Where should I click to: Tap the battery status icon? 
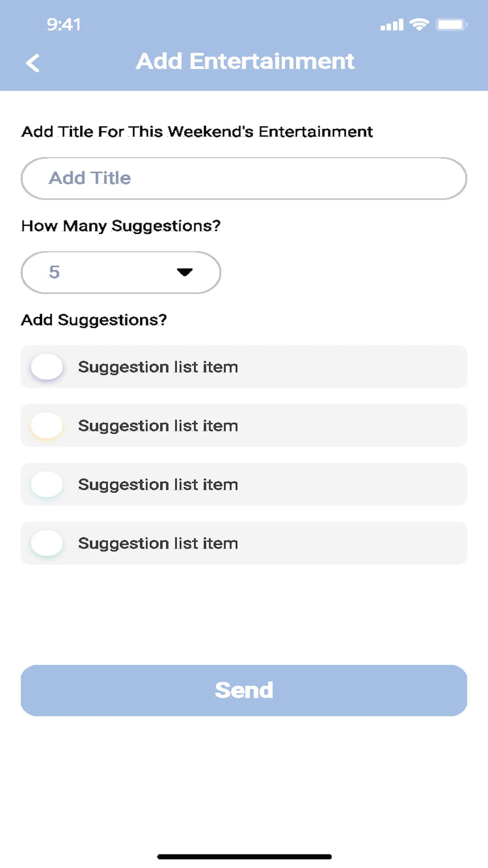452,25
